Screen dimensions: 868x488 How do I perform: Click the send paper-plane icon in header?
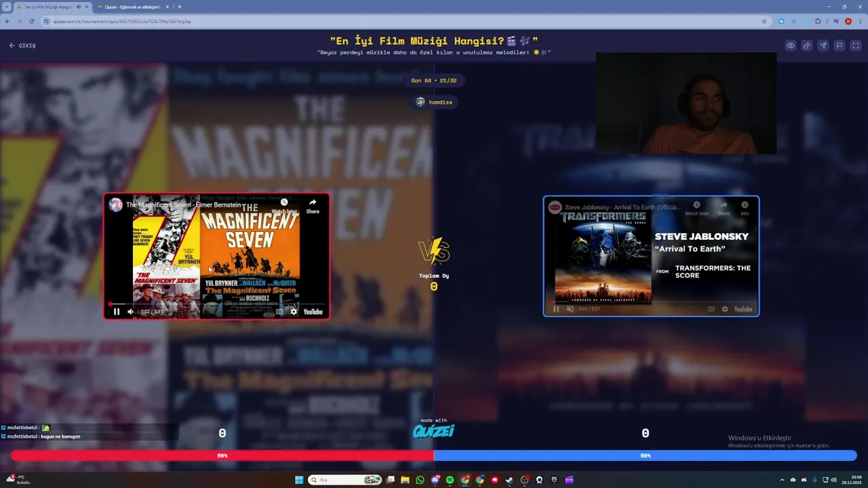[x=823, y=45]
